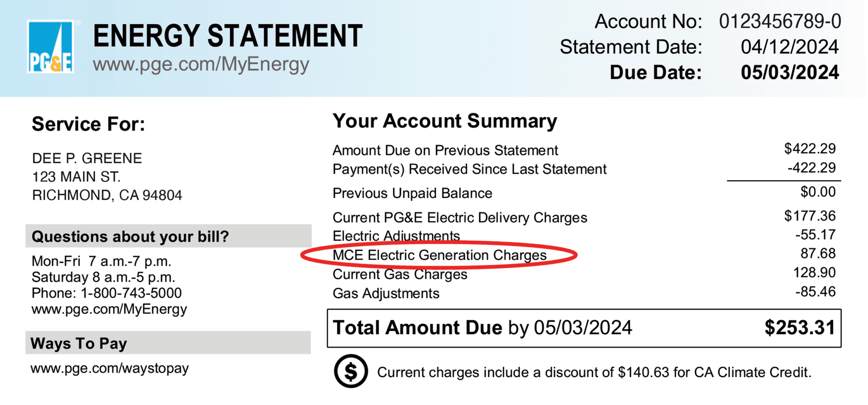Click the MyEnergy link below the phone number
Image resolution: width=868 pixels, height=405 pixels.
tap(109, 309)
